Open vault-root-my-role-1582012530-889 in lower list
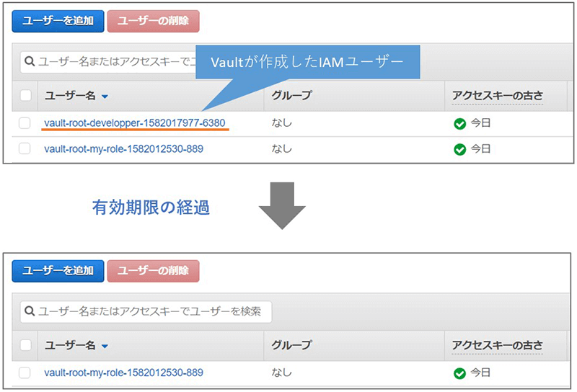The image size is (577, 392). tap(123, 373)
